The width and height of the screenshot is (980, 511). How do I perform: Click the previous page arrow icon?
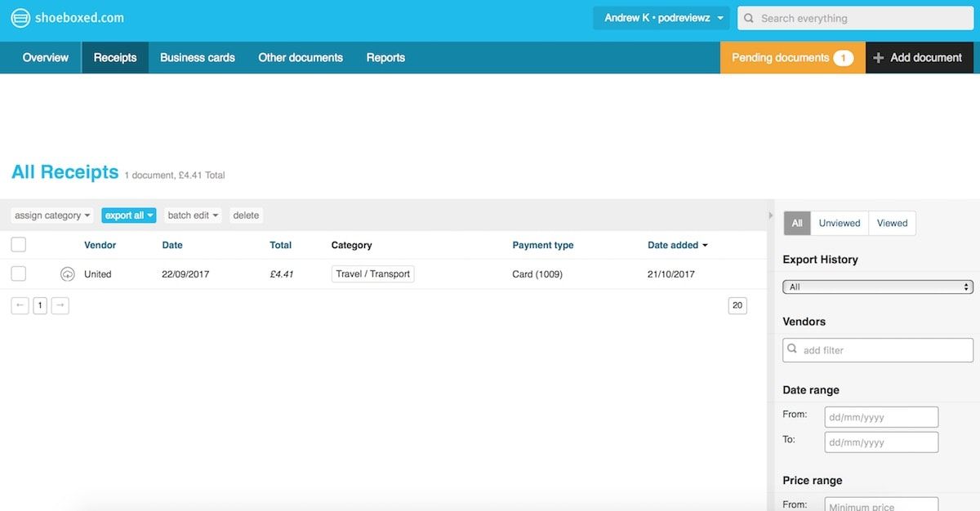(x=20, y=305)
